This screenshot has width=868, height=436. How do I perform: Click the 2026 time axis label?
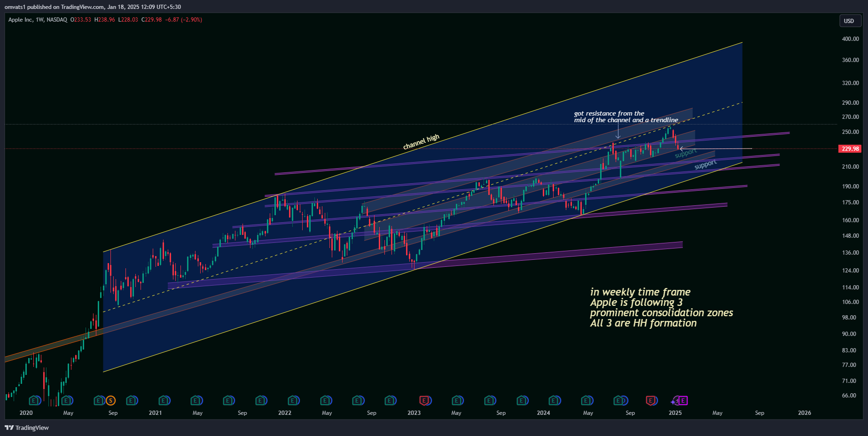pos(804,413)
